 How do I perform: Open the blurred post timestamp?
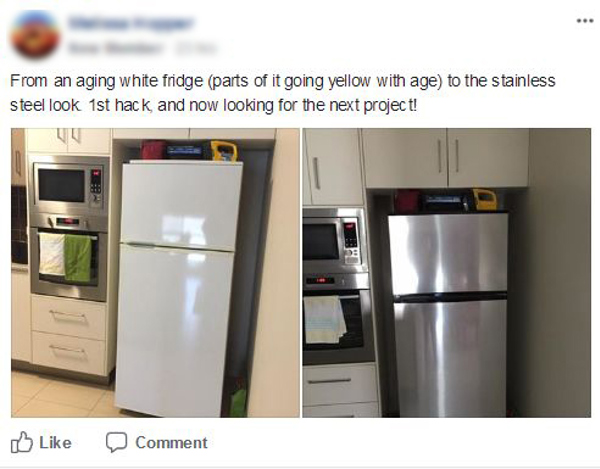[x=196, y=48]
